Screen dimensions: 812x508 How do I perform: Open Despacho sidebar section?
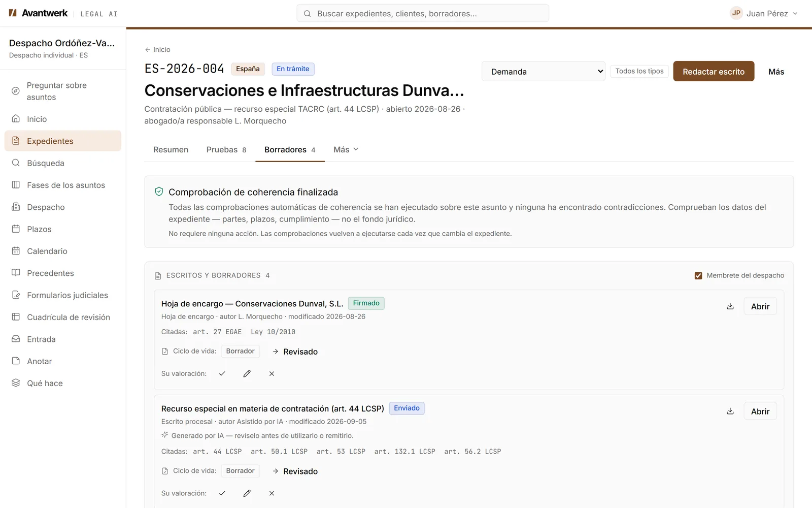tap(63, 207)
